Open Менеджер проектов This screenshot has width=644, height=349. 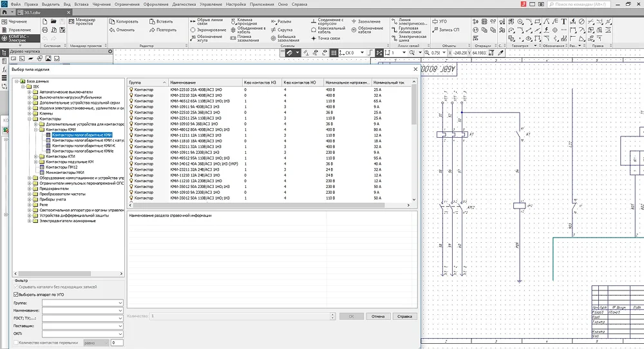pyautogui.click(x=82, y=22)
